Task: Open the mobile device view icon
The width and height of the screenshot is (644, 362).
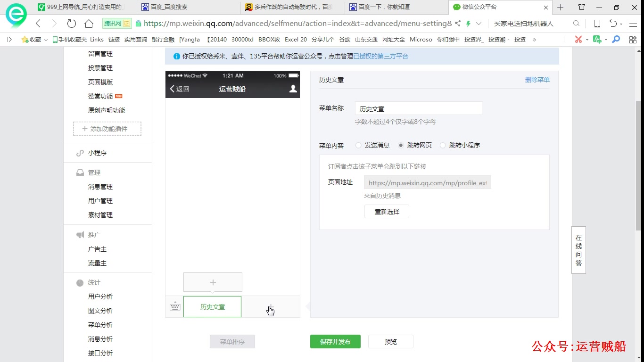Action: 597,24
